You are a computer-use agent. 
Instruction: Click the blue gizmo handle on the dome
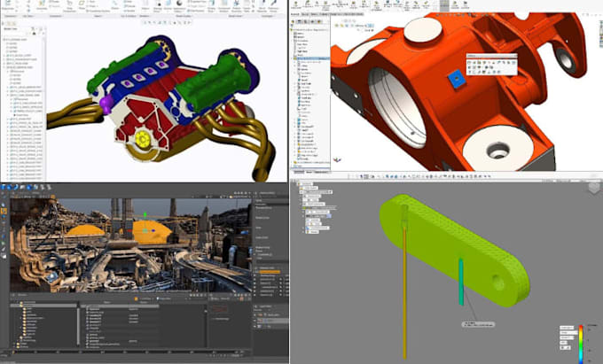tap(153, 231)
